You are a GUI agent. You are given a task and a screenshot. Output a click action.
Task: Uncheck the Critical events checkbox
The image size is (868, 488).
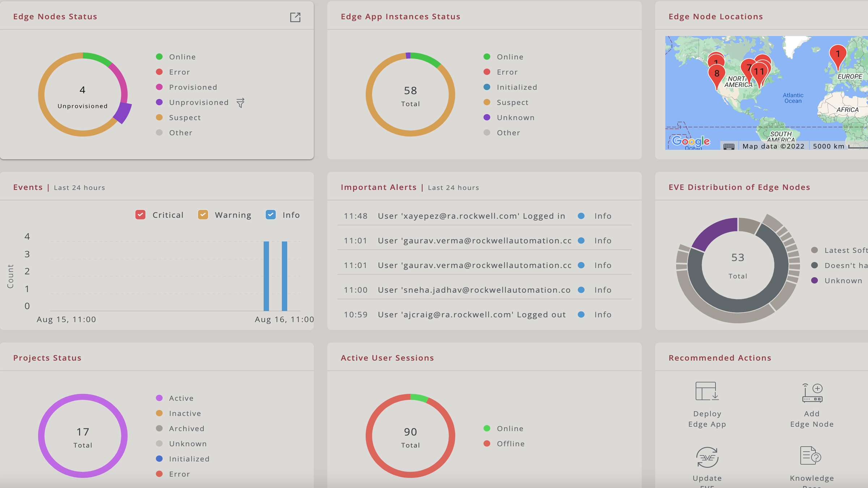[x=140, y=215]
